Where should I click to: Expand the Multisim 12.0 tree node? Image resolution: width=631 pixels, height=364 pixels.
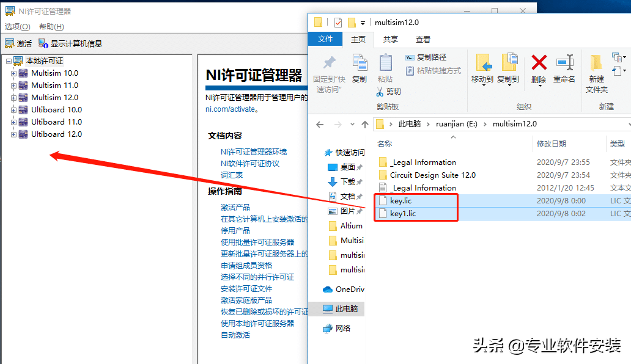[14, 97]
